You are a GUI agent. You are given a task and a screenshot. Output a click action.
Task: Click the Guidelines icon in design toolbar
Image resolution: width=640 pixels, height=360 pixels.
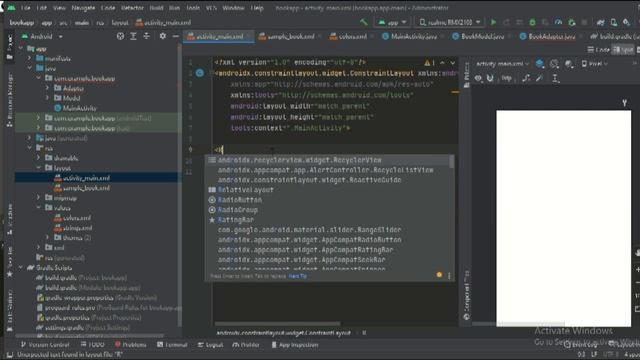[x=555, y=78]
